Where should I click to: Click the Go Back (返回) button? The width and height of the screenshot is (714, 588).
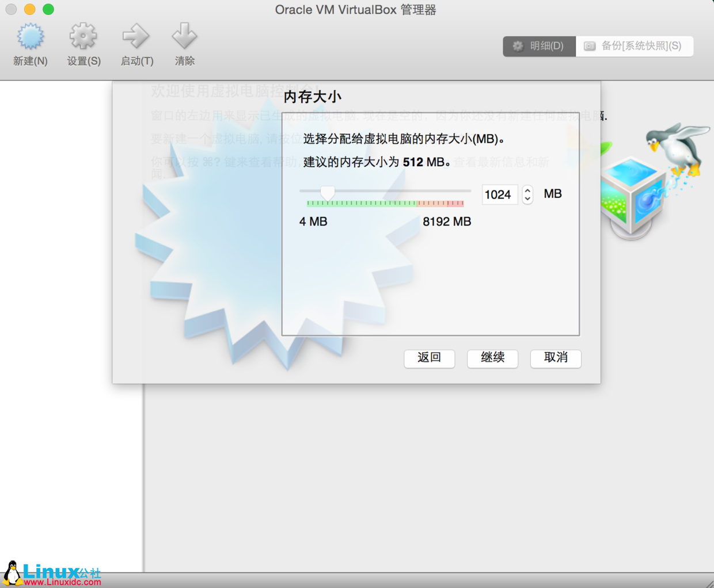click(x=429, y=358)
